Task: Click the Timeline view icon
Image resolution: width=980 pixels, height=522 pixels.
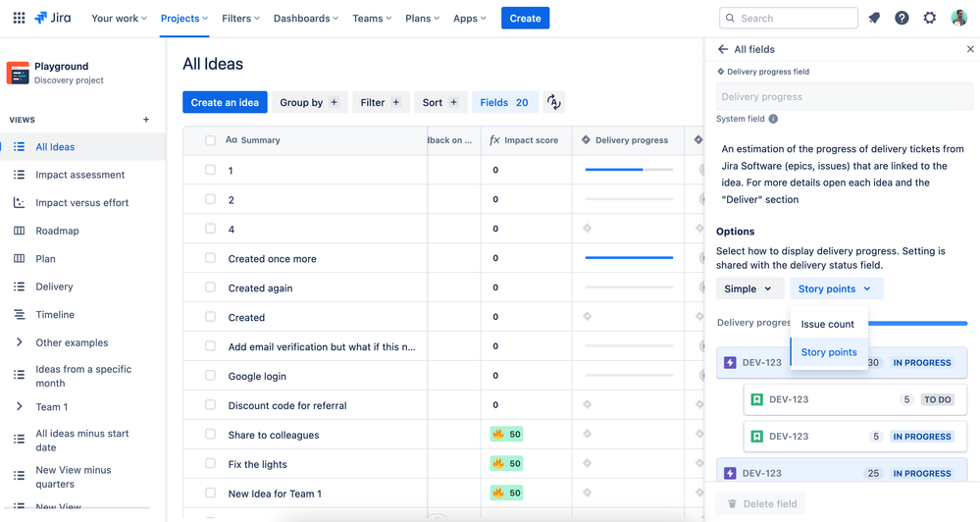Action: 20,314
